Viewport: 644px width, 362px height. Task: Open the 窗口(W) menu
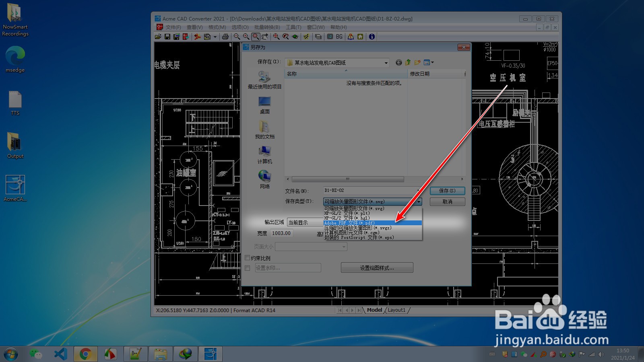coord(316,27)
